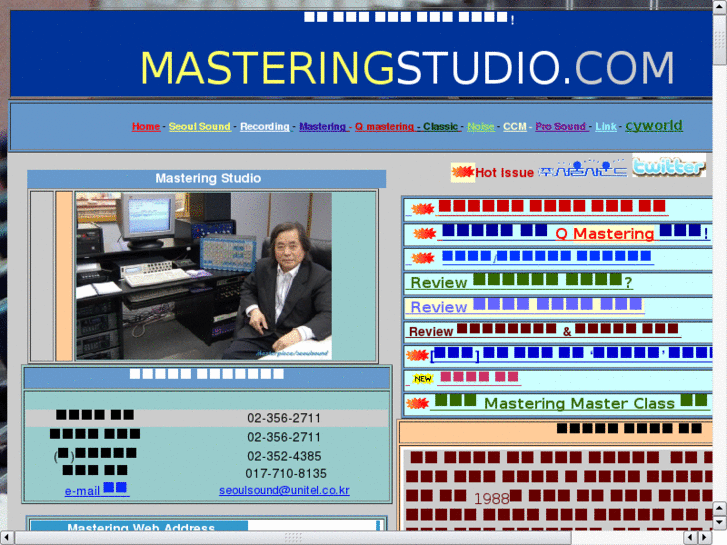Open the Q Mastering hot issue link
727x545 pixels.
[575, 232]
